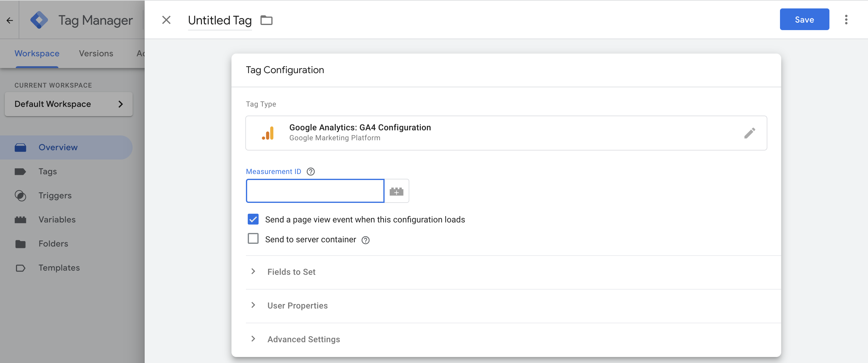The width and height of the screenshot is (868, 363).
Task: Rename the tag by clicking Untitled Tag
Action: pyautogui.click(x=220, y=20)
